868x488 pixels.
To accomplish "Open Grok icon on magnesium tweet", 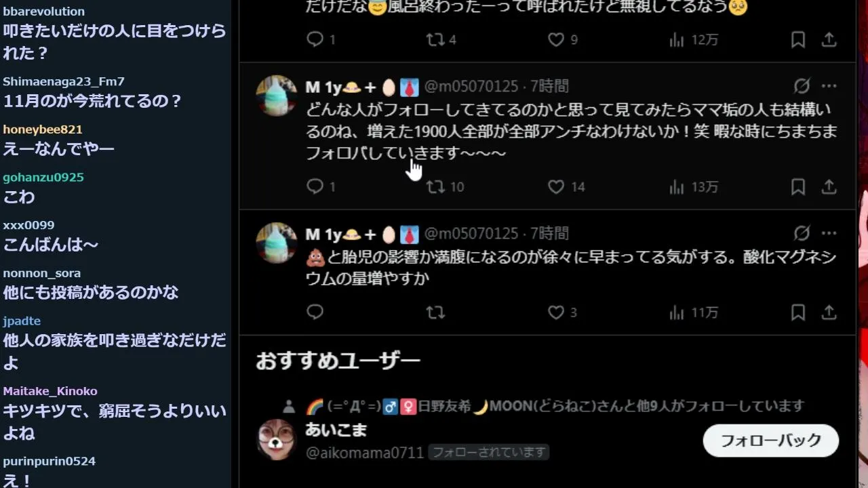I will coord(802,233).
